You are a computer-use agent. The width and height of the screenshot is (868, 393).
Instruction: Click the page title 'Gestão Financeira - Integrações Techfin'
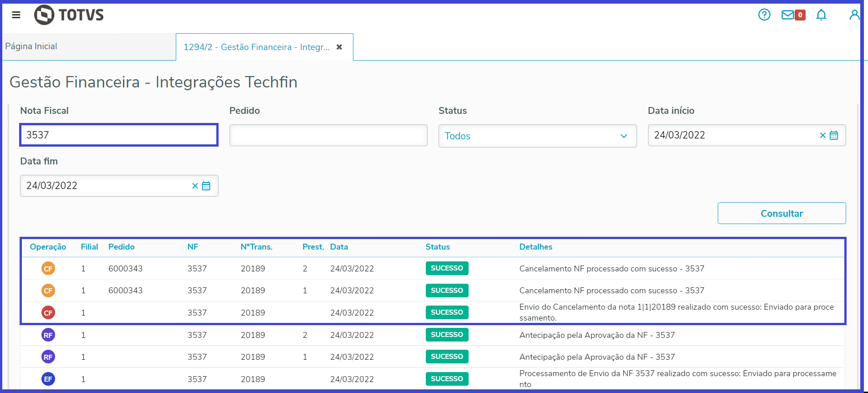point(153,82)
